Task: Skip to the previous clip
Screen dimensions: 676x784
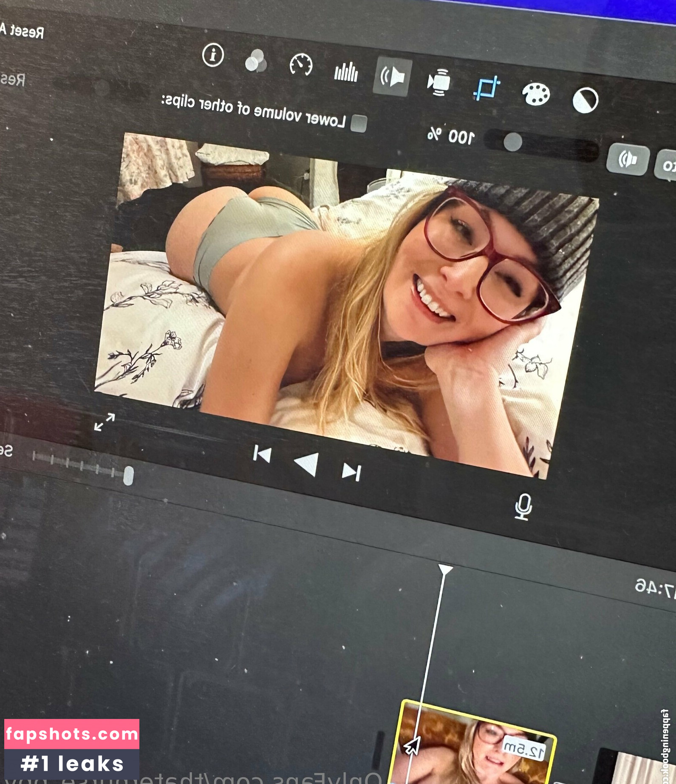Action: pyautogui.click(x=262, y=454)
